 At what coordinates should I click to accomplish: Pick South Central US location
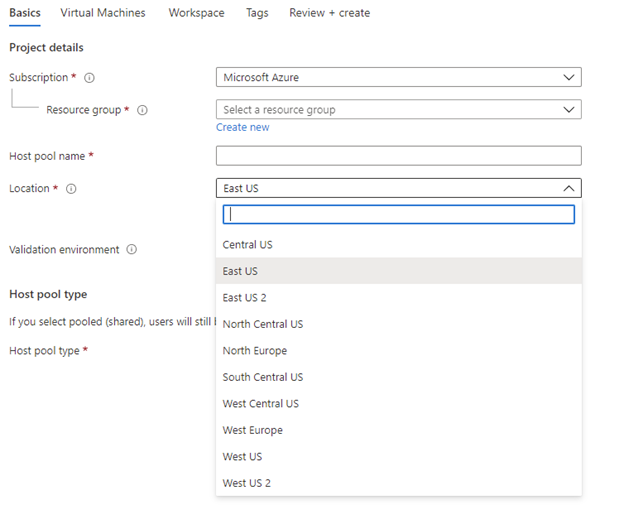(x=399, y=377)
